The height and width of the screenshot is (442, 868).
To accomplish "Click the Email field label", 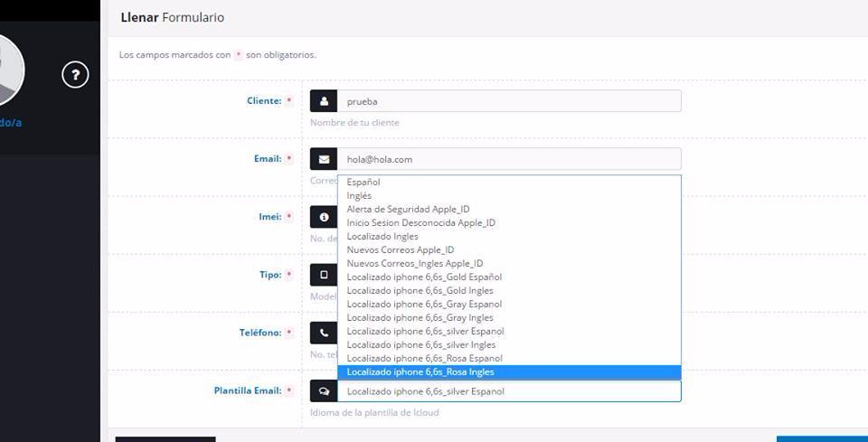I will coord(268,159).
